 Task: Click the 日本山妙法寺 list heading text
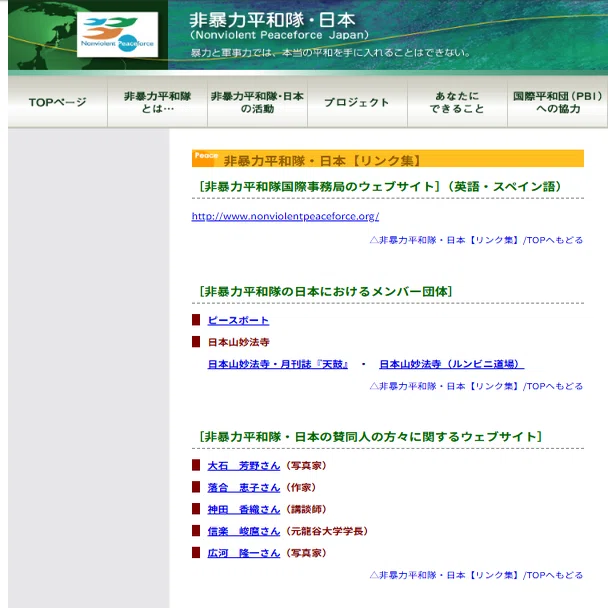[238, 342]
